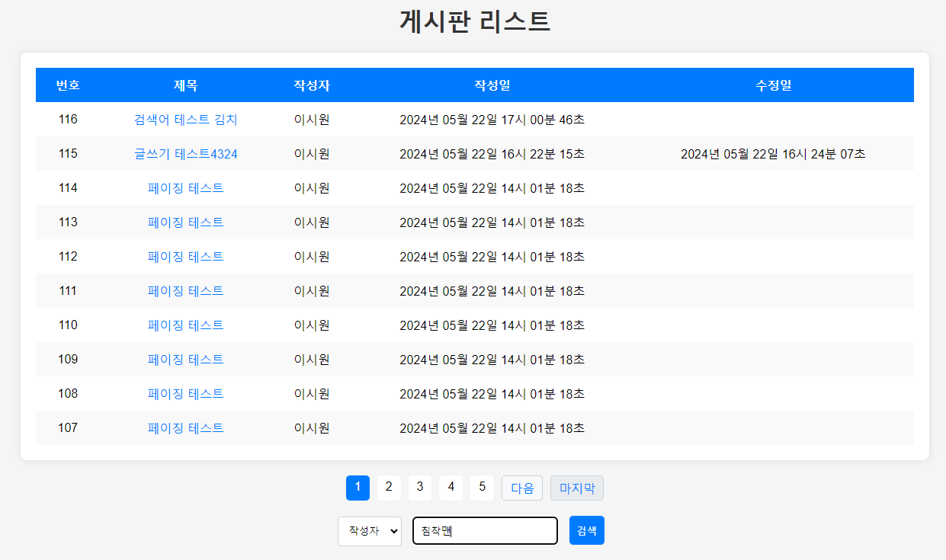This screenshot has width=946, height=560.
Task: Click the blue 검색 search button
Action: pyautogui.click(x=586, y=530)
